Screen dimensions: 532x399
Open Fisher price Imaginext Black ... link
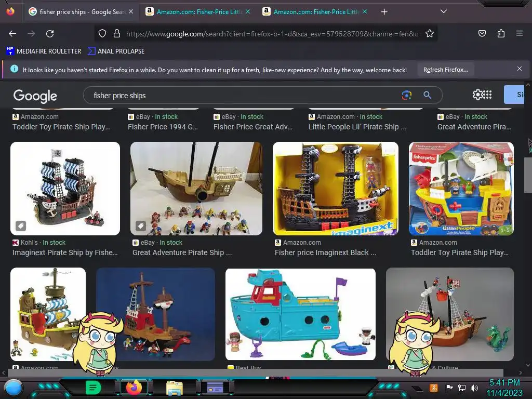point(325,253)
